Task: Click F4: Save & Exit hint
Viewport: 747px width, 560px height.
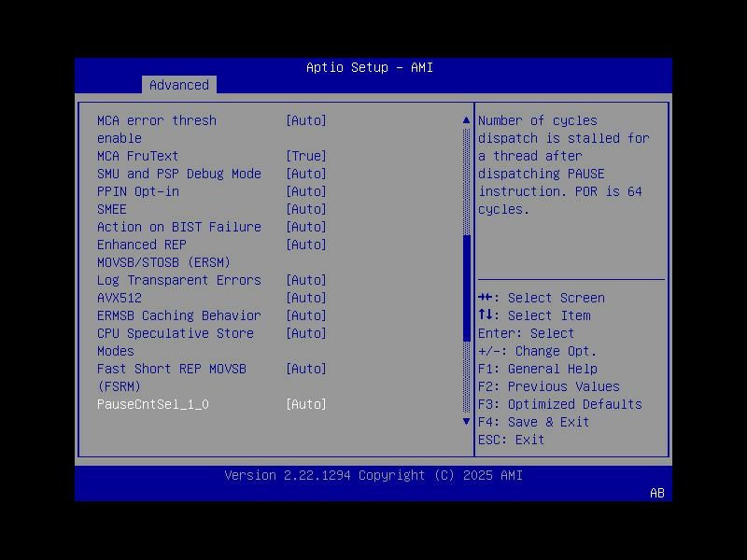Action: 533,422
